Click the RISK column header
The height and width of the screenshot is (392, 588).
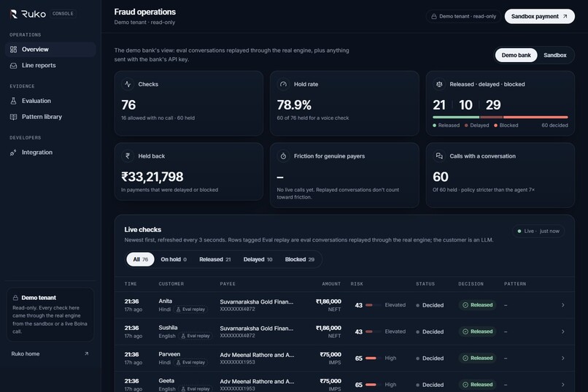click(x=357, y=284)
